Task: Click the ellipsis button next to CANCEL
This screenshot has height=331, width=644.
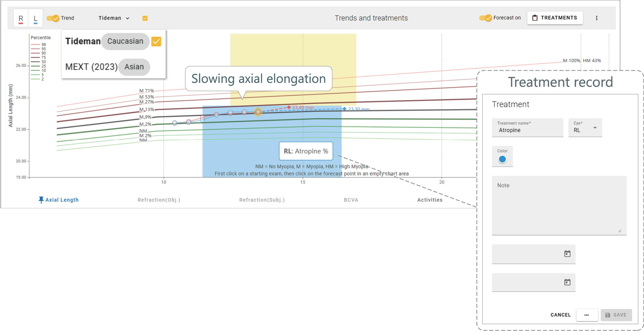Action: (x=587, y=315)
